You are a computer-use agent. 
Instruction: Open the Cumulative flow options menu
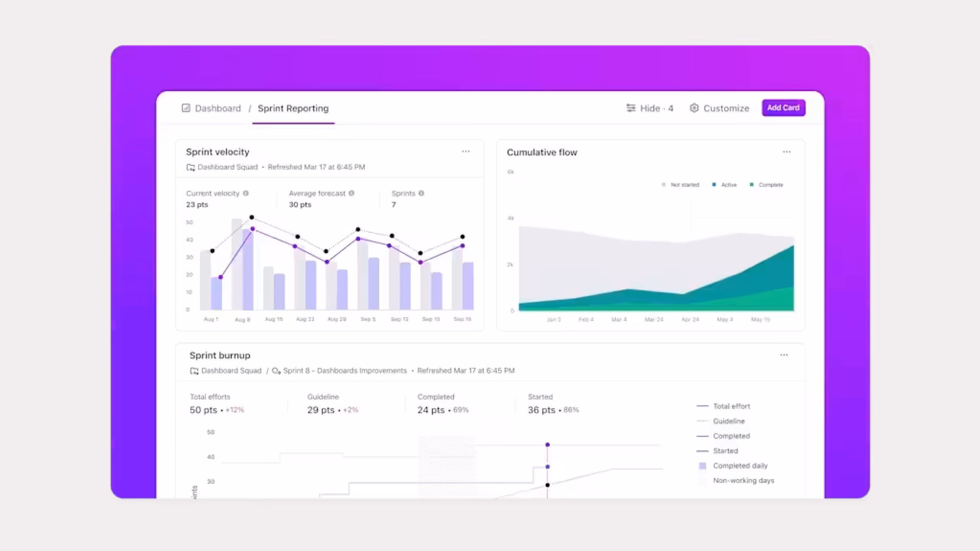click(787, 152)
